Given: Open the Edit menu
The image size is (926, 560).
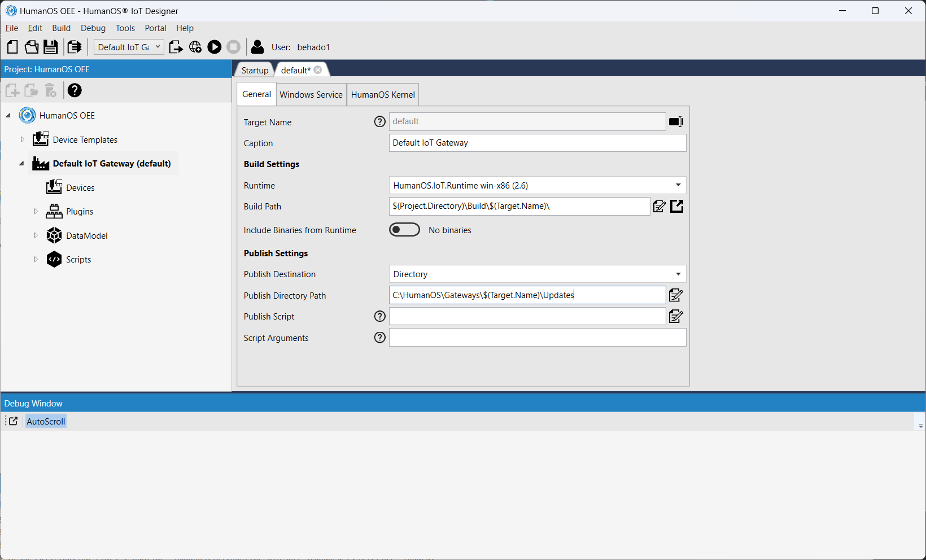Looking at the screenshot, I should [35, 28].
